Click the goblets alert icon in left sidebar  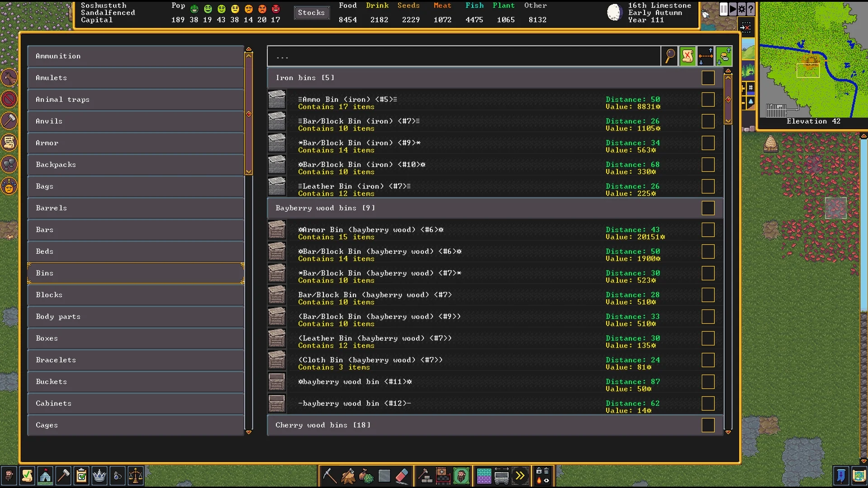9,164
